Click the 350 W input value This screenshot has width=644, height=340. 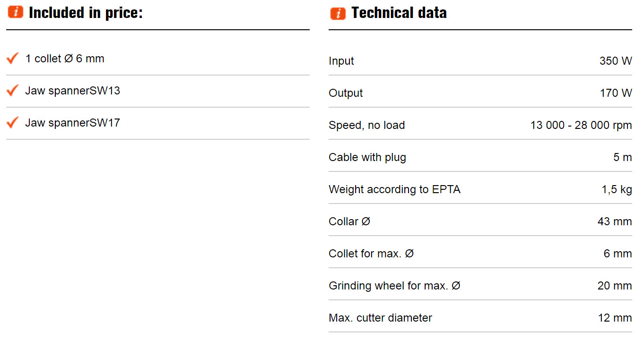pos(616,61)
